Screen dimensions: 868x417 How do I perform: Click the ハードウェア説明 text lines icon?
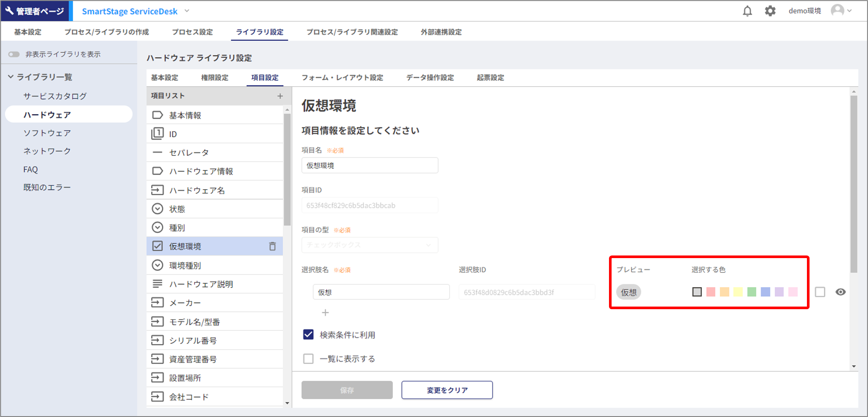157,284
